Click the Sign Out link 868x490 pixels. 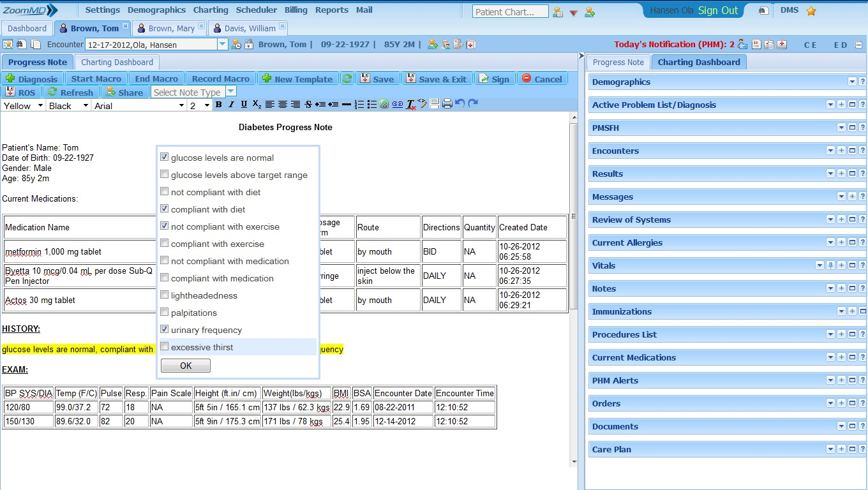(718, 10)
